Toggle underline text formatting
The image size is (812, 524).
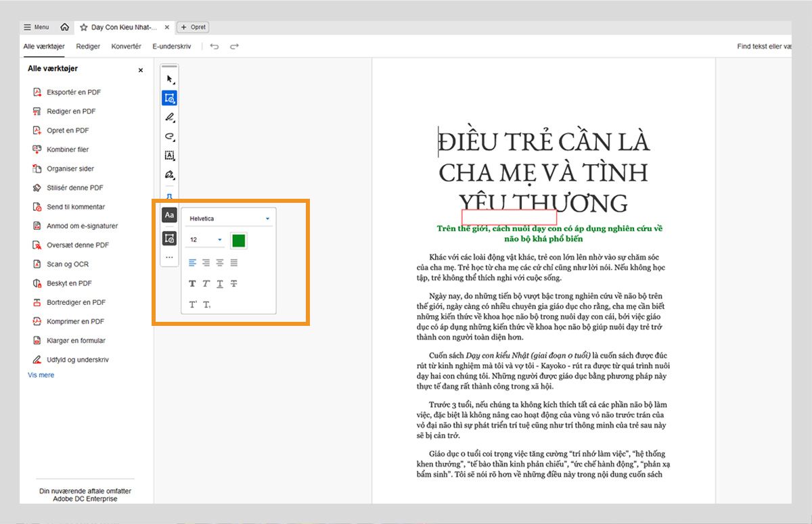(220, 284)
